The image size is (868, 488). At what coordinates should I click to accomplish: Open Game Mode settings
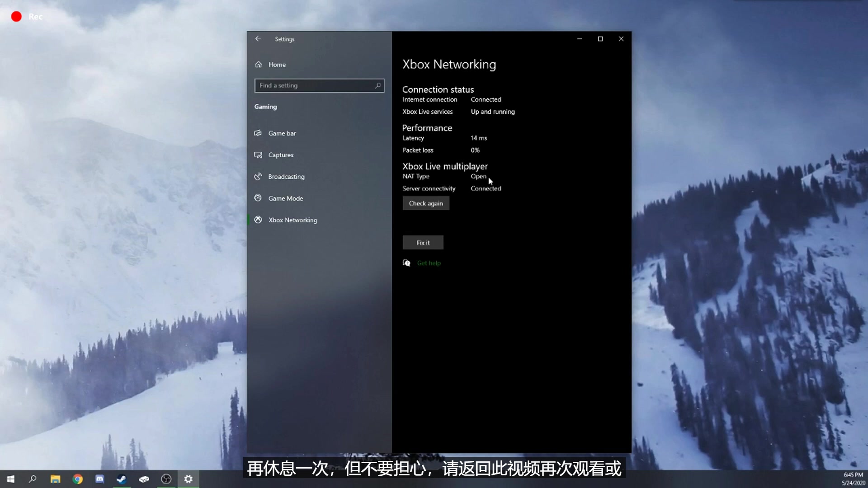point(319,198)
